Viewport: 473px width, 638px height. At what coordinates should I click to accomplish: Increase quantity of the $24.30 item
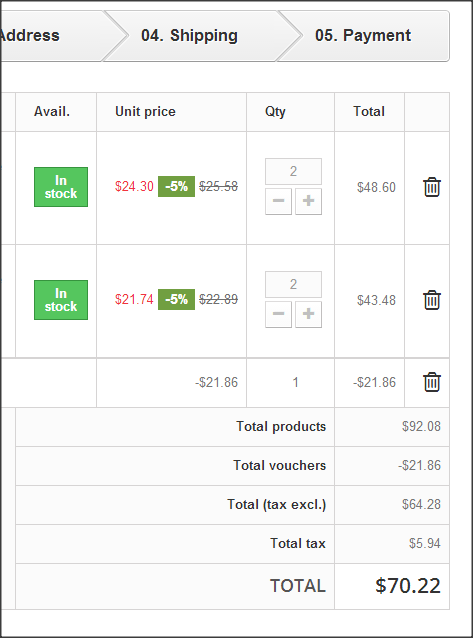point(308,201)
